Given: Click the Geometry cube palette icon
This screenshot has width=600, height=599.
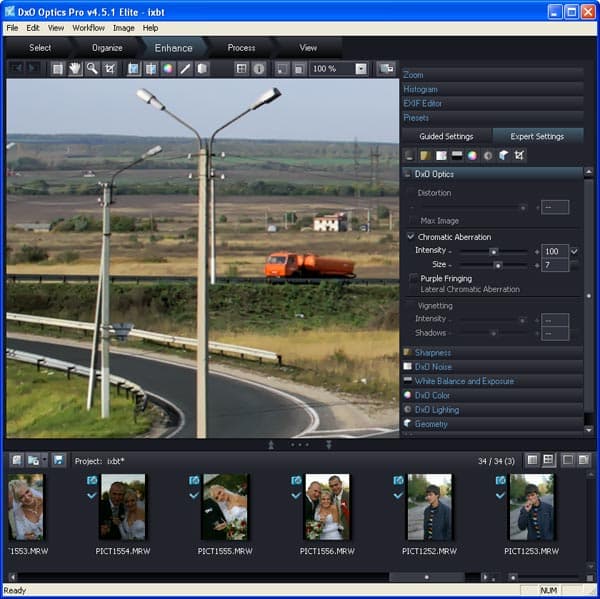Looking at the screenshot, I should 504,155.
